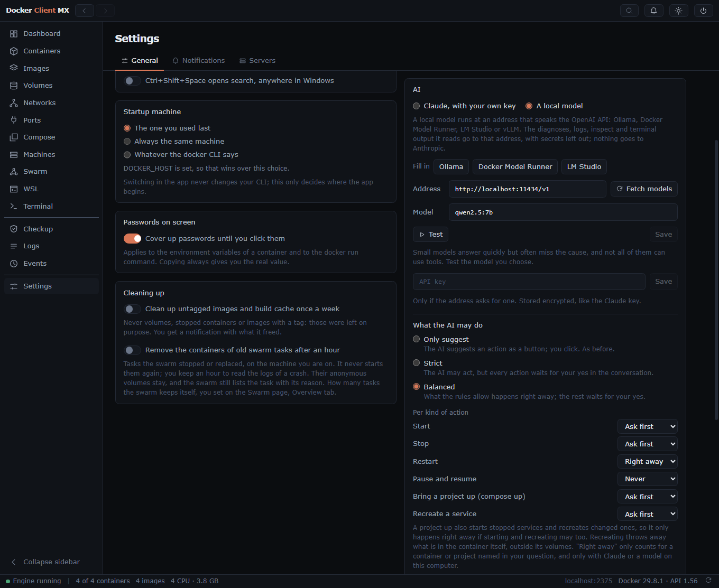Image resolution: width=719 pixels, height=588 pixels.
Task: Go back with the left arrow
Action: (x=85, y=11)
